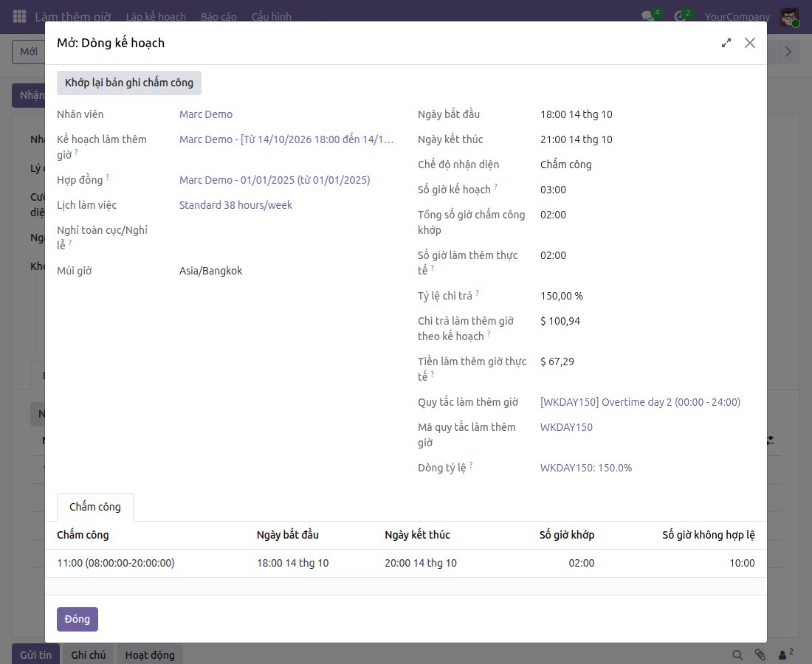Show help tooltip for Hợp đồng
This screenshot has height=664, width=812.
(108, 177)
